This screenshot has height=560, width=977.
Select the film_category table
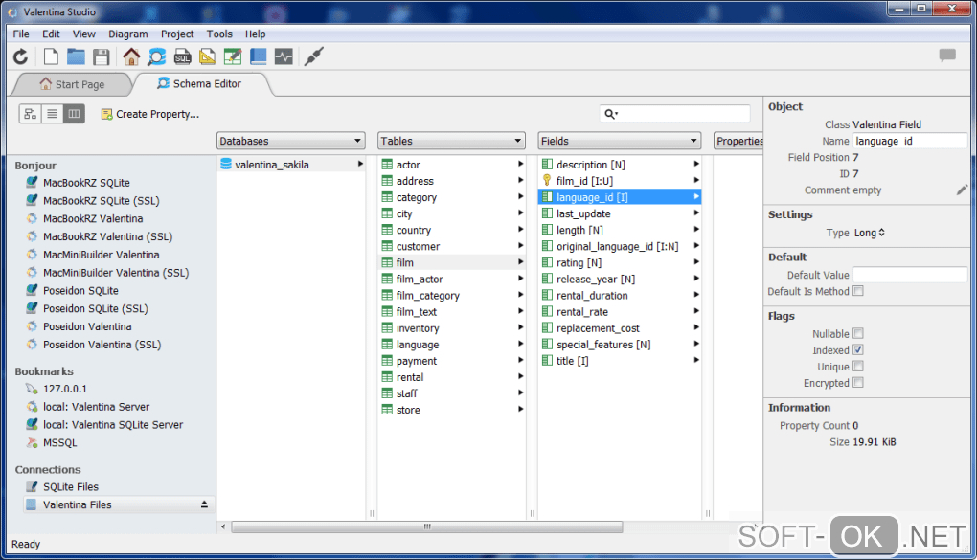pos(452,295)
